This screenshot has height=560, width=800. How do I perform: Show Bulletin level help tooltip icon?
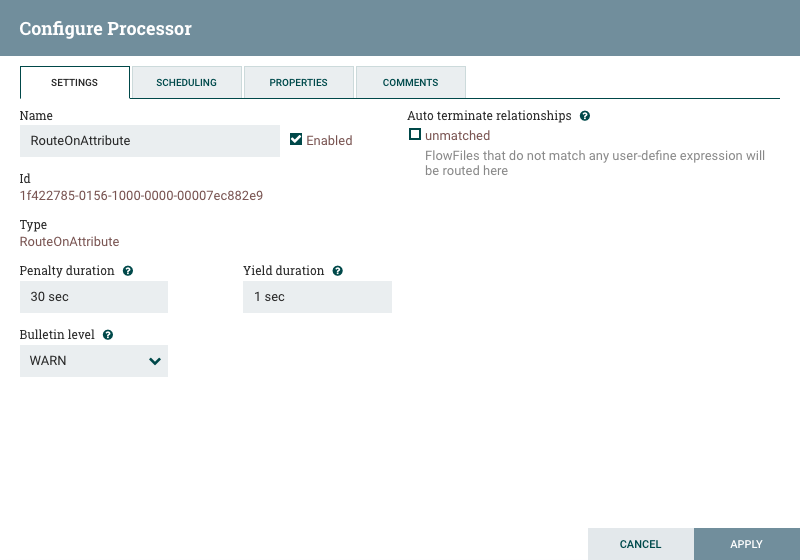coord(108,335)
